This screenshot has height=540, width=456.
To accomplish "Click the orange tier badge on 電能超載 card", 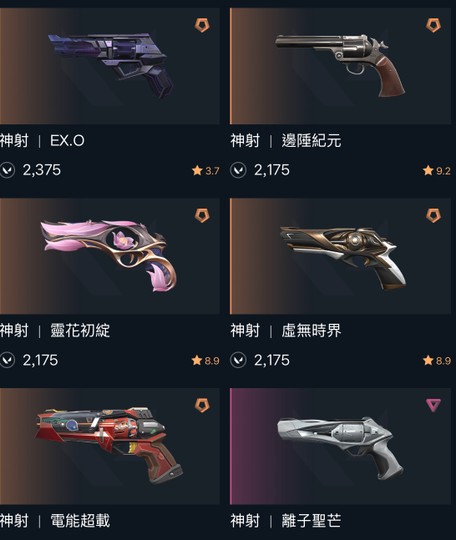I will click(x=202, y=405).
